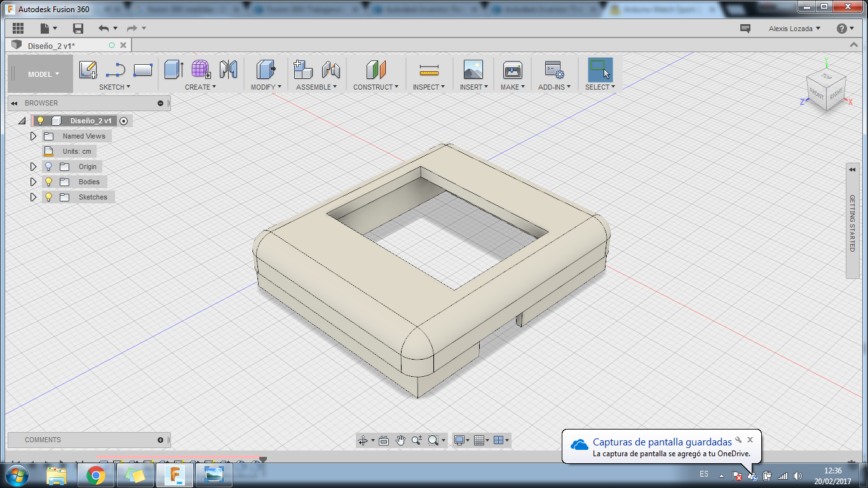The image size is (868, 488).
Task: Click the Display Settings monitor icon
Action: click(x=459, y=440)
